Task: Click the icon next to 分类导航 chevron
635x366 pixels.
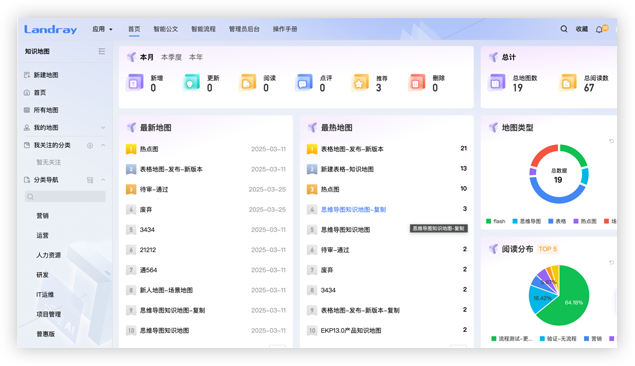Action: click(x=90, y=180)
